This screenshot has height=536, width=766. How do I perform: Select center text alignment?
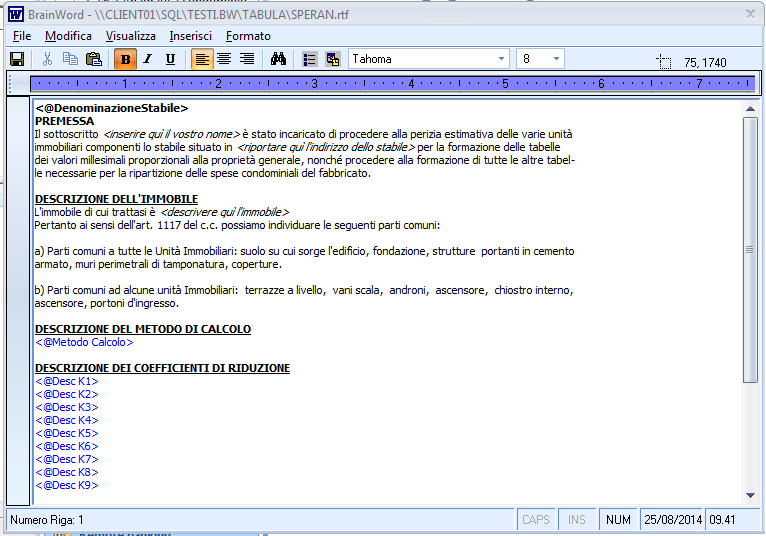click(x=224, y=59)
